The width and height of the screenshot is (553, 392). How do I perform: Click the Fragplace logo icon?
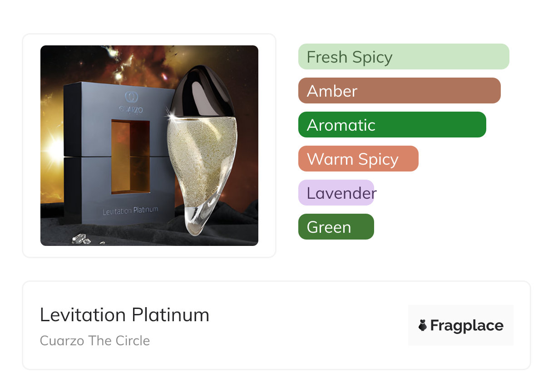pyautogui.click(x=423, y=325)
